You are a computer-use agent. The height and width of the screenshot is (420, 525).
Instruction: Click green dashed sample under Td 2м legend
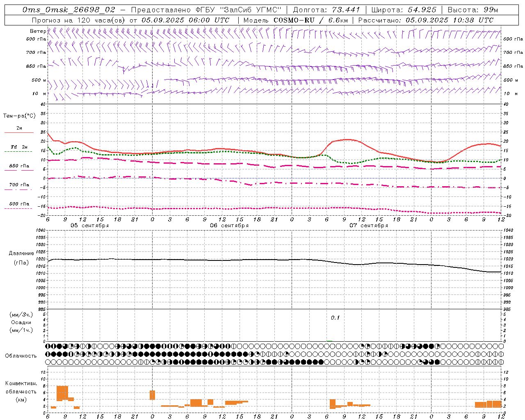coord(18,152)
